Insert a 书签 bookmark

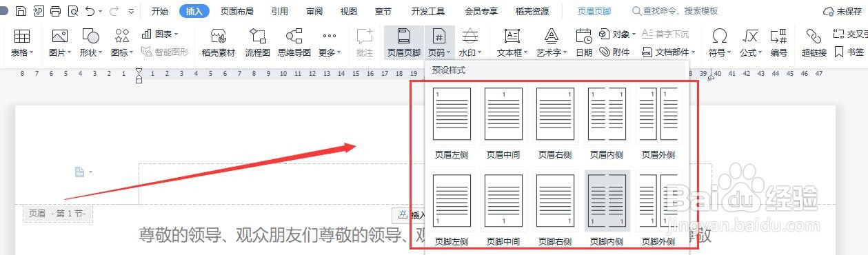pos(849,52)
